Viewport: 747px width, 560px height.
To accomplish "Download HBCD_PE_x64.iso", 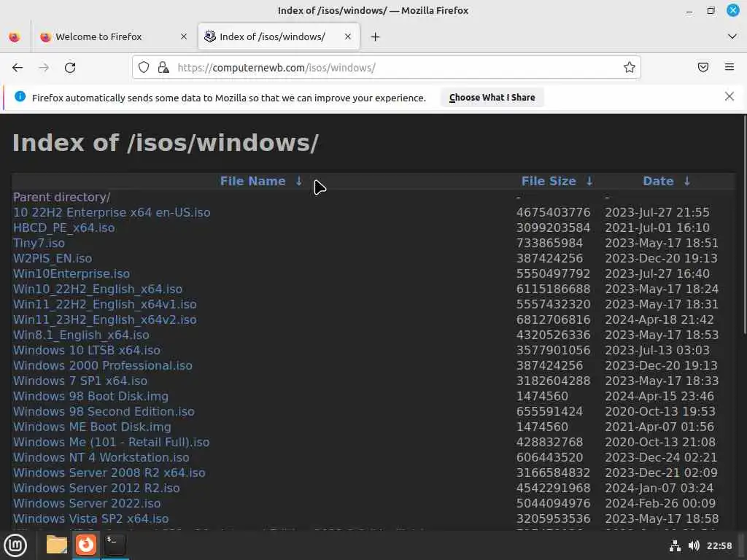I will [x=64, y=227].
